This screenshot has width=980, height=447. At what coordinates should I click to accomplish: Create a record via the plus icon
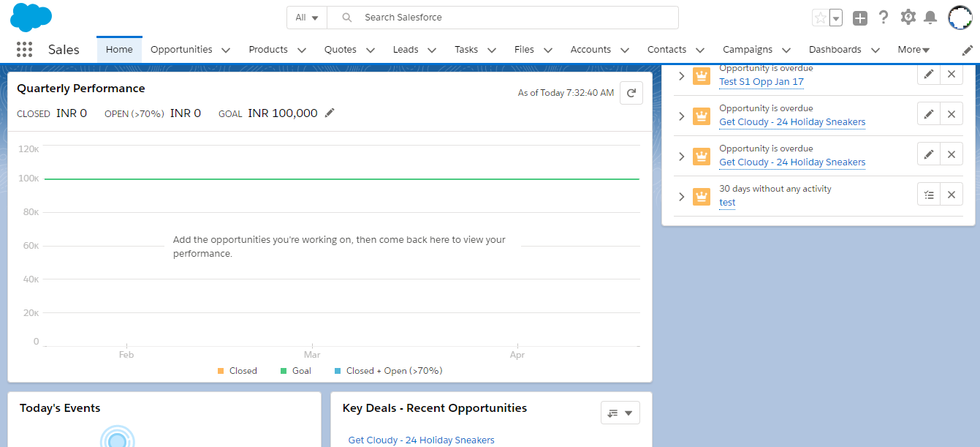(x=859, y=16)
